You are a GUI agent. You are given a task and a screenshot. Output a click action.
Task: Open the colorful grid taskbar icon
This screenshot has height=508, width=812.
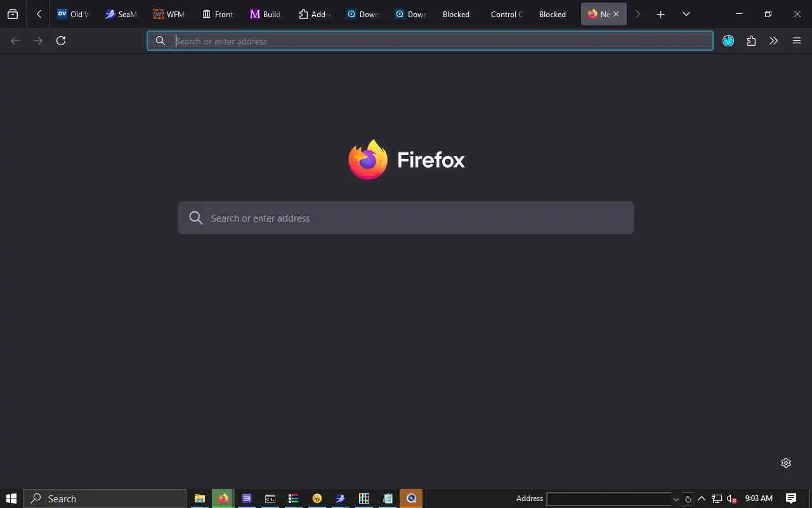tap(364, 498)
